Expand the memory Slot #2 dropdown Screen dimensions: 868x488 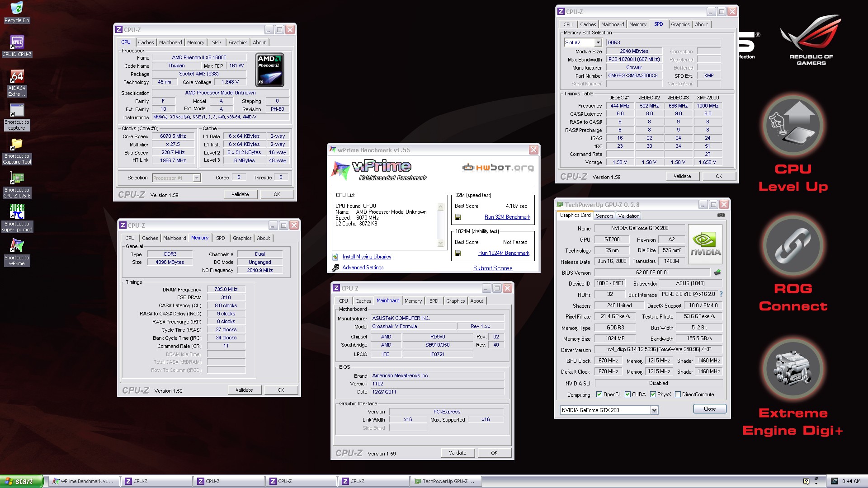598,42
